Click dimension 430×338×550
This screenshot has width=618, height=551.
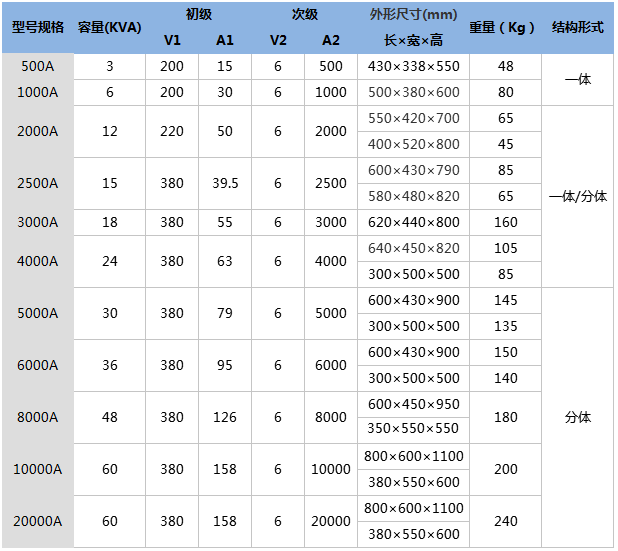(x=413, y=66)
